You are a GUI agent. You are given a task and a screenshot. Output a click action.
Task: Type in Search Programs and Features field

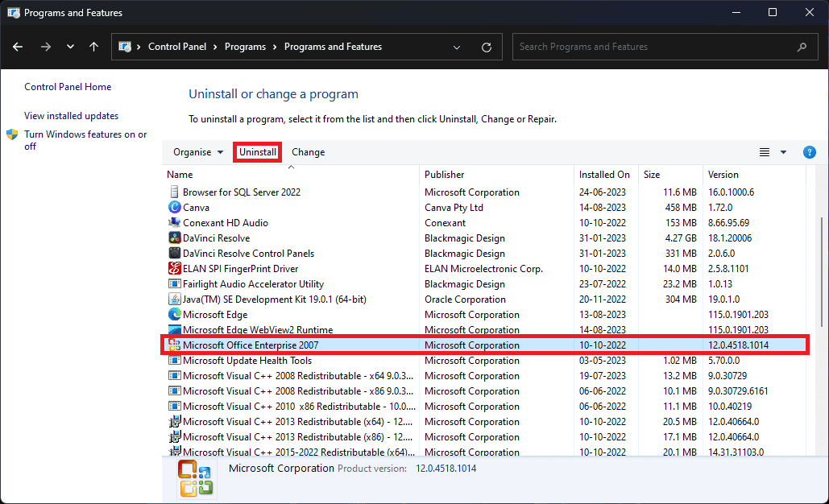pos(653,47)
